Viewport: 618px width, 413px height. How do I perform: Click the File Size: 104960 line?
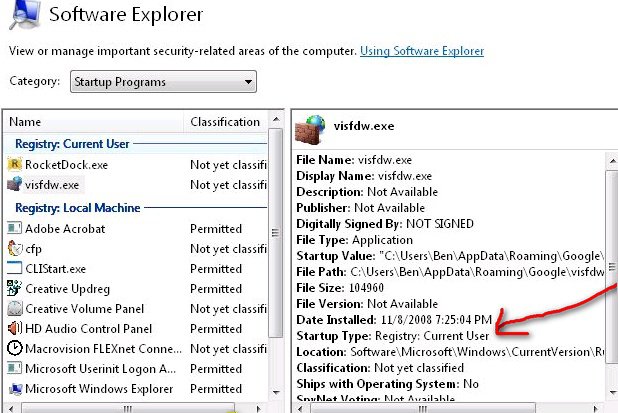340,288
